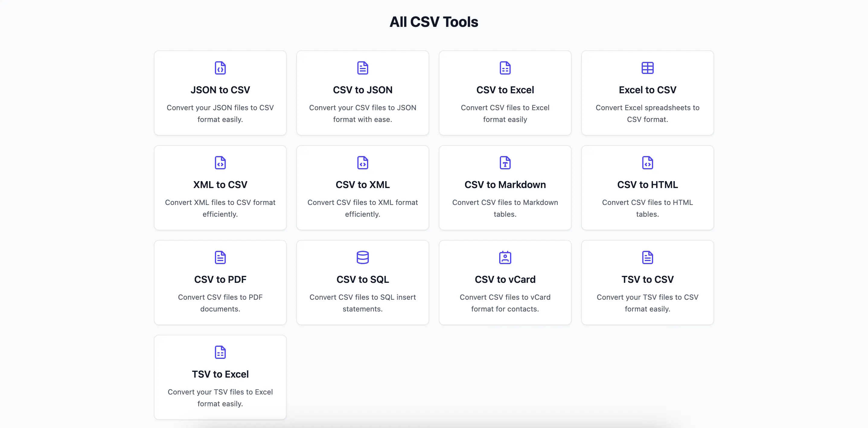Click the TSV to Excel spreadsheet file icon
The width and height of the screenshot is (868, 428).
coord(220,352)
